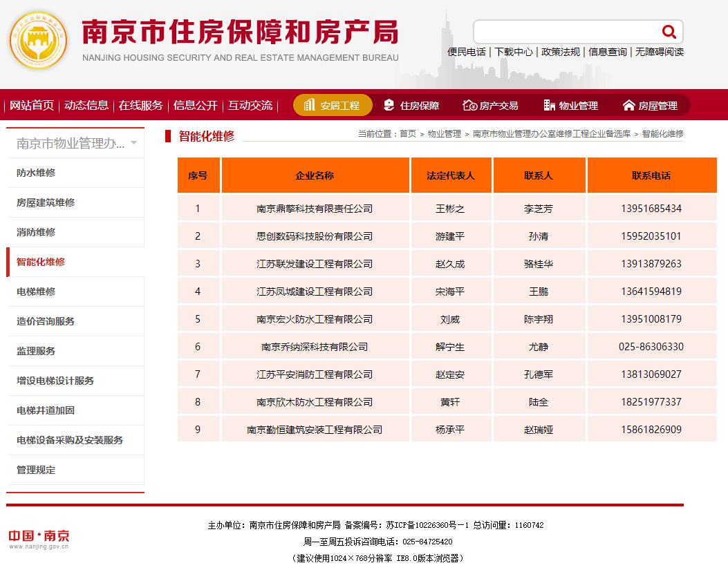728x572 pixels.
Task: Open 在线服务 menu item
Action: pyautogui.click(x=140, y=105)
